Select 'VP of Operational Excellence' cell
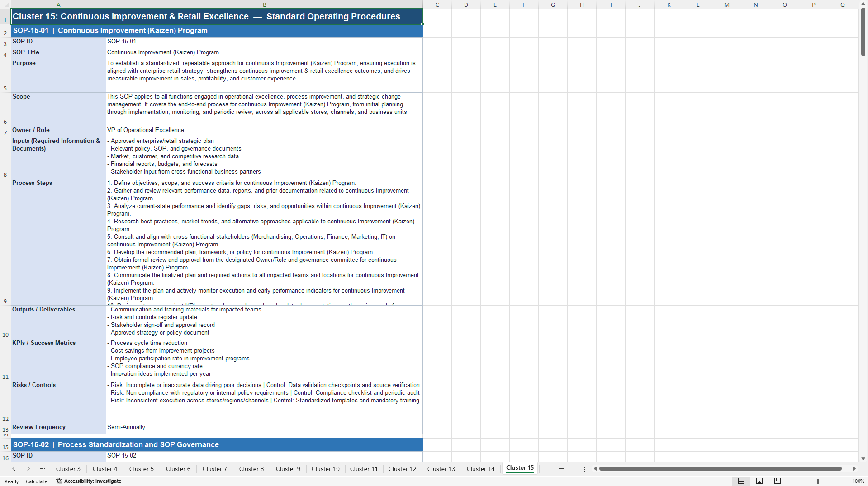 [264, 131]
